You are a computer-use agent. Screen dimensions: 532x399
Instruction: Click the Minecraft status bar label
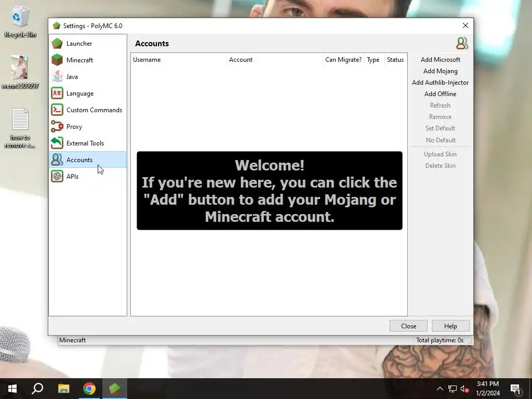[72, 340]
